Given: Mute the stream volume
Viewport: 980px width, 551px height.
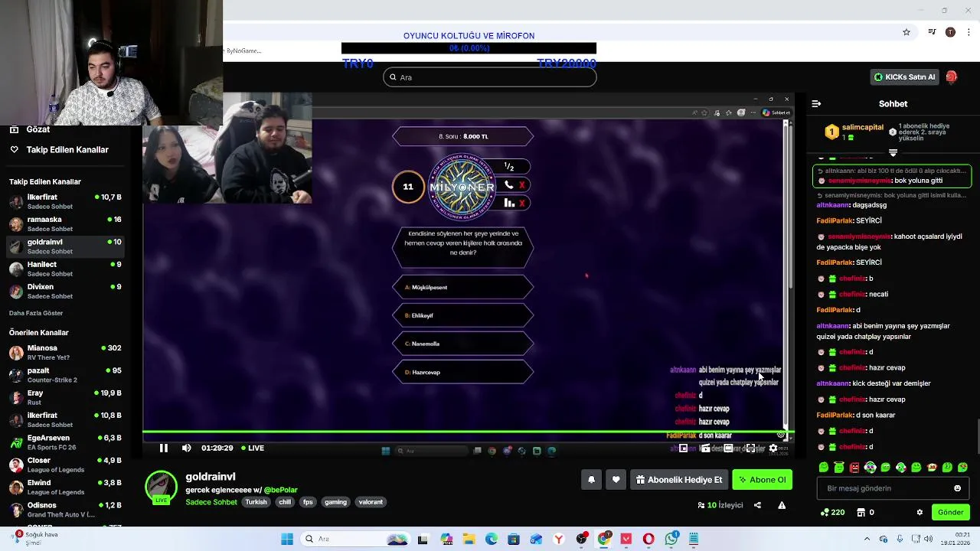Looking at the screenshot, I should click(186, 448).
